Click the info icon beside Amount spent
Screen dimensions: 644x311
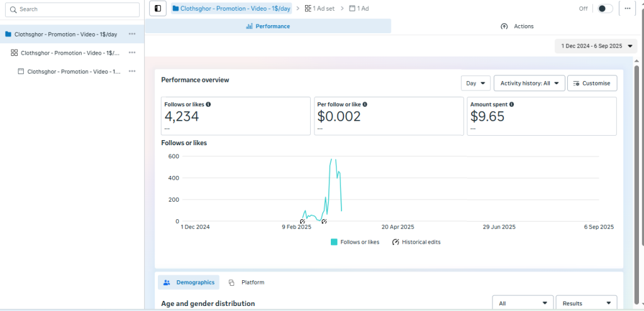pyautogui.click(x=511, y=104)
